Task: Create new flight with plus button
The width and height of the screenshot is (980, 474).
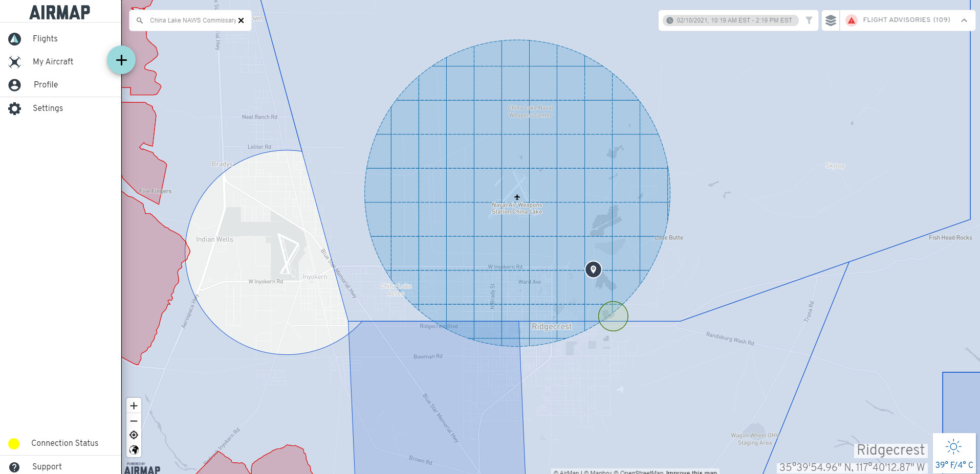Action: point(121,60)
